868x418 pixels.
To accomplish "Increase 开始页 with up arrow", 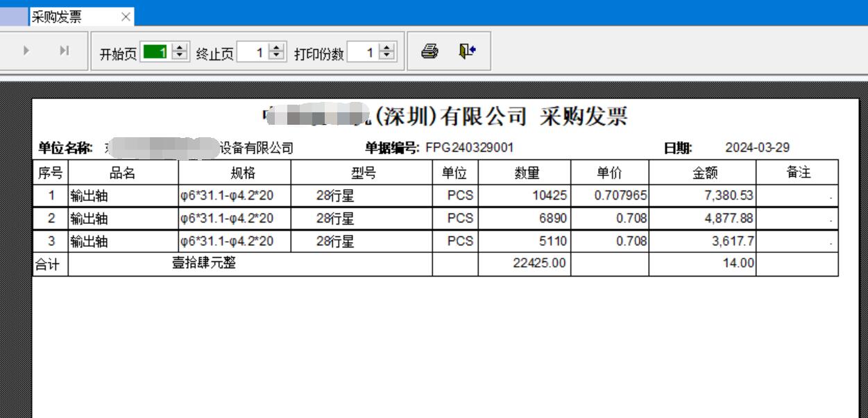I will click(x=180, y=49).
